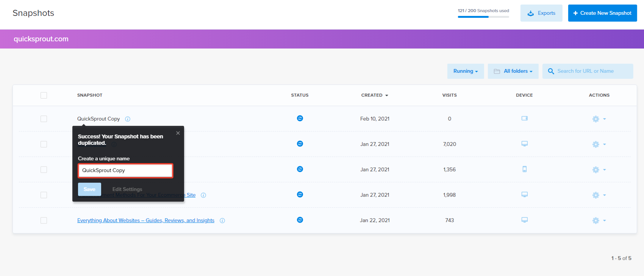Click the SNAPSHOT column header
This screenshot has height=276, width=644.
(x=90, y=95)
